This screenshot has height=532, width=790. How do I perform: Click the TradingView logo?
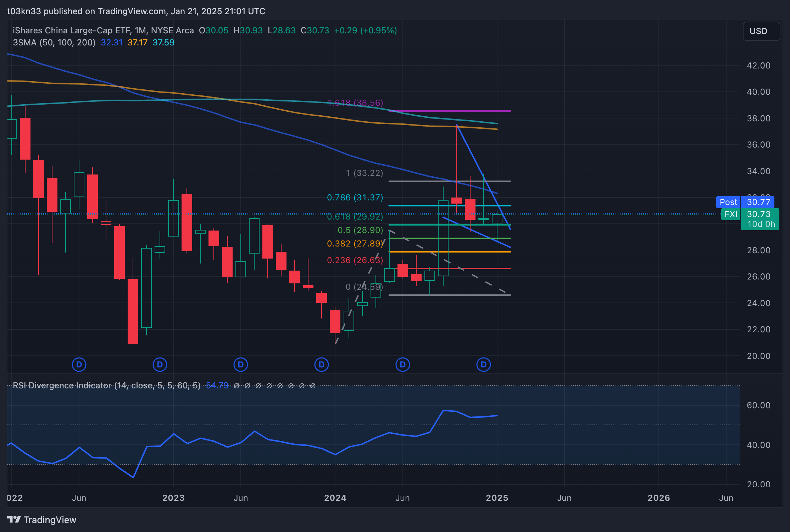[41, 520]
